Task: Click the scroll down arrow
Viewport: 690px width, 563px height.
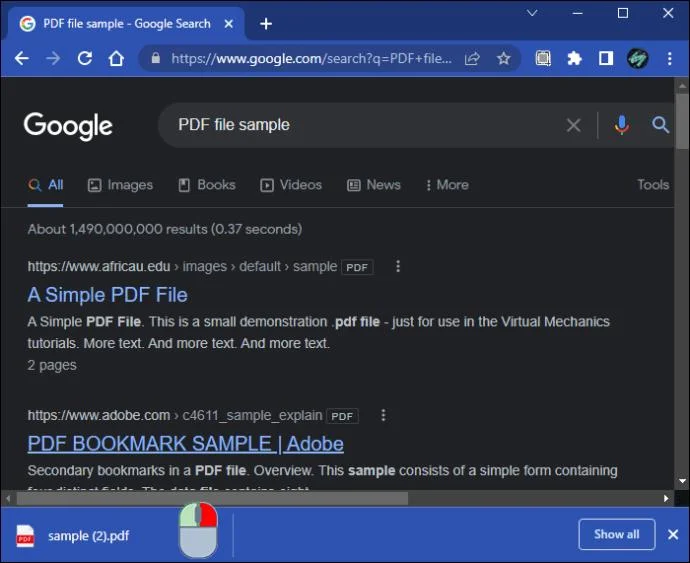Action: click(x=683, y=481)
